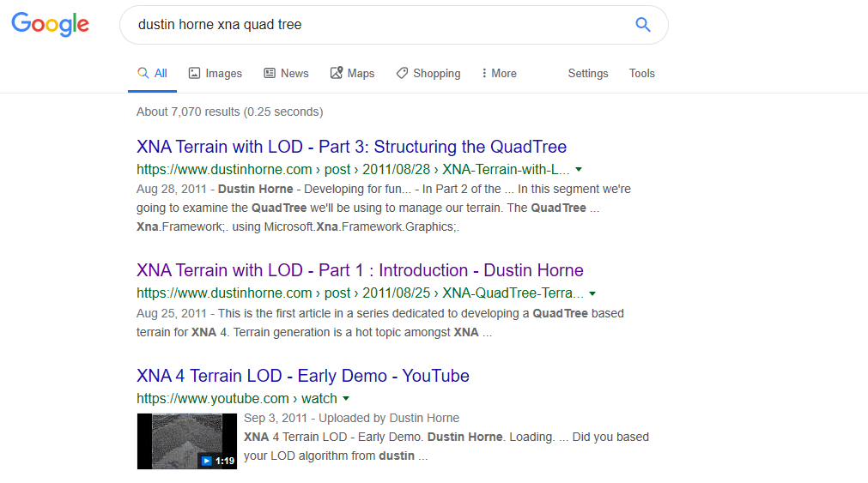Click the play icon on video thumbnail

point(206,461)
